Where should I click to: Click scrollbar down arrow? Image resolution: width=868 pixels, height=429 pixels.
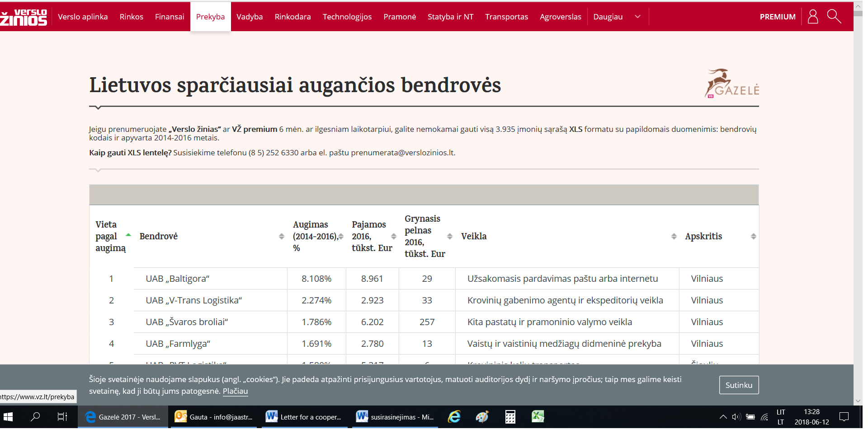[858, 401]
